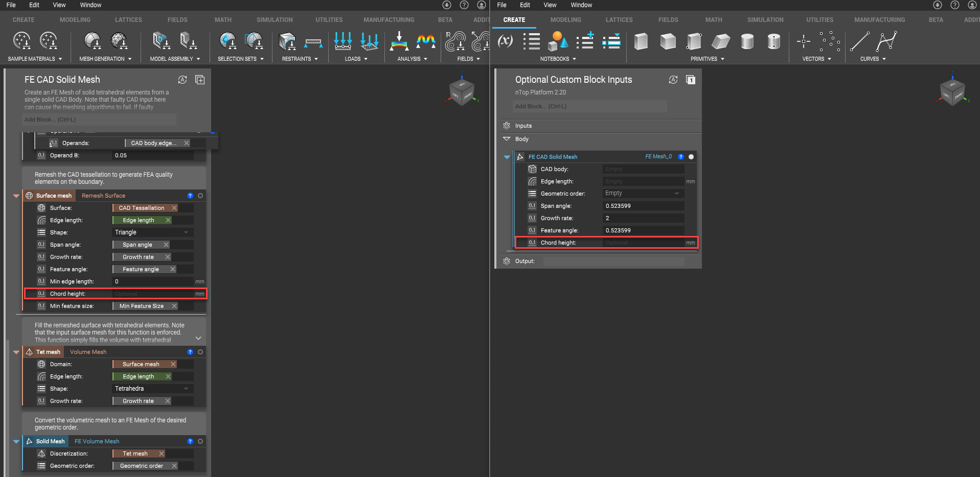Select the Create tab in right window
The image size is (980, 477).
514,20
